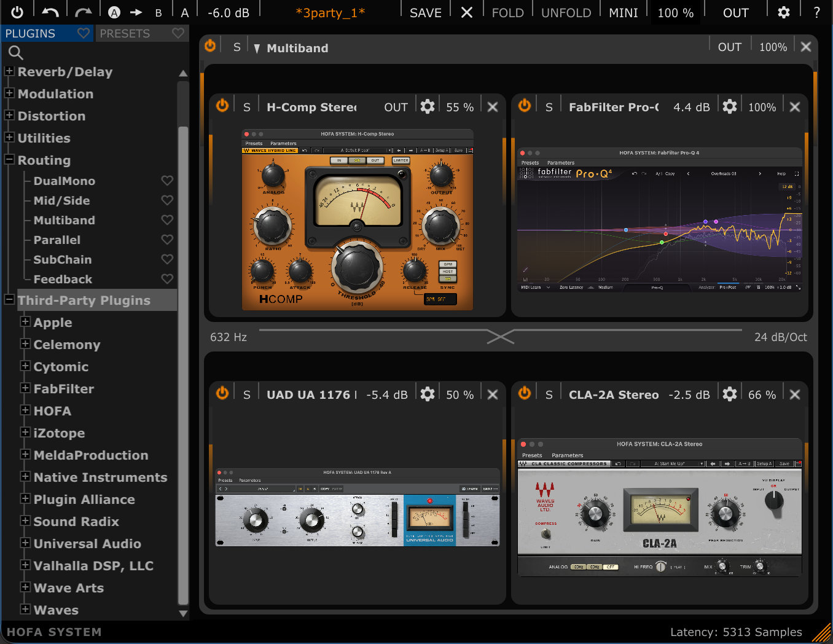Image resolution: width=833 pixels, height=644 pixels.
Task: Bypass the UAD UA 1176 power button
Action: 222,393
